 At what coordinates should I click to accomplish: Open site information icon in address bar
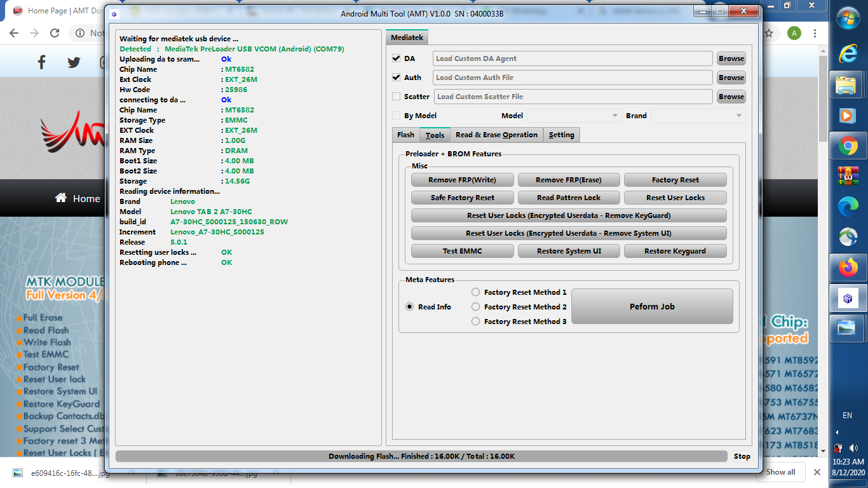point(81,33)
